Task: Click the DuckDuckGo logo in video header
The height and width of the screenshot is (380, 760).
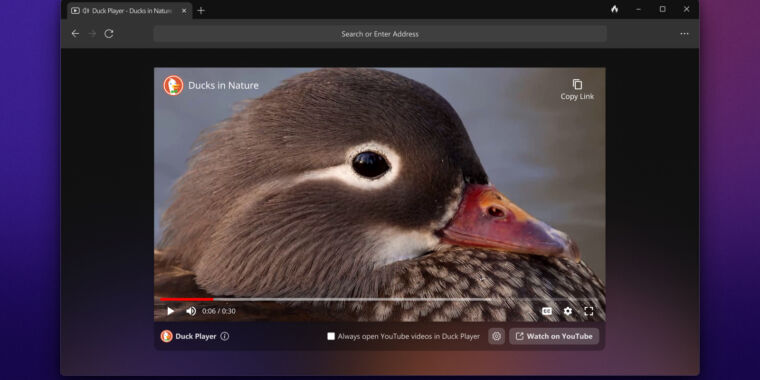Action: [173, 85]
